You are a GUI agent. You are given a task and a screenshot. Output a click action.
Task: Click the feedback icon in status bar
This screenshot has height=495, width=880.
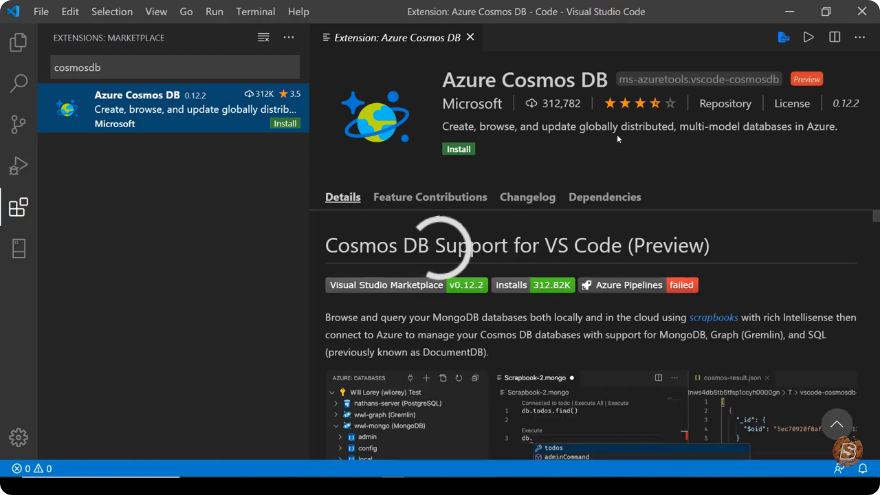(838, 469)
